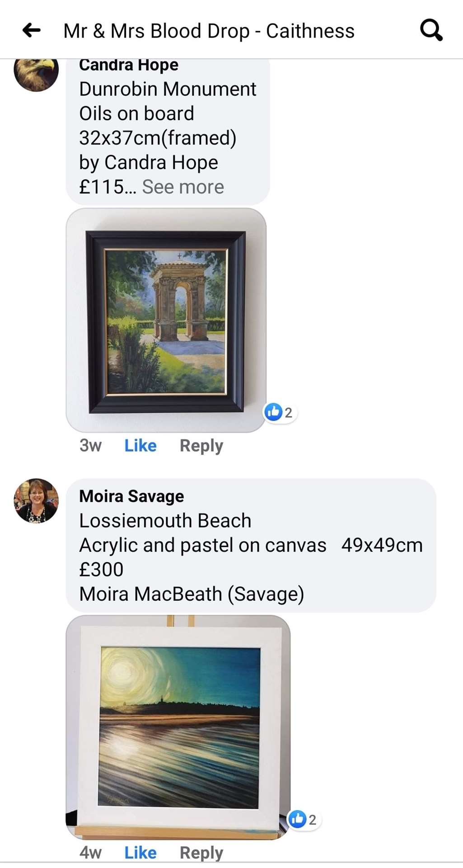Tap the 'Mr & Mrs Blood Drop - Caithness' title
The height and width of the screenshot is (868, 463).
tap(209, 31)
